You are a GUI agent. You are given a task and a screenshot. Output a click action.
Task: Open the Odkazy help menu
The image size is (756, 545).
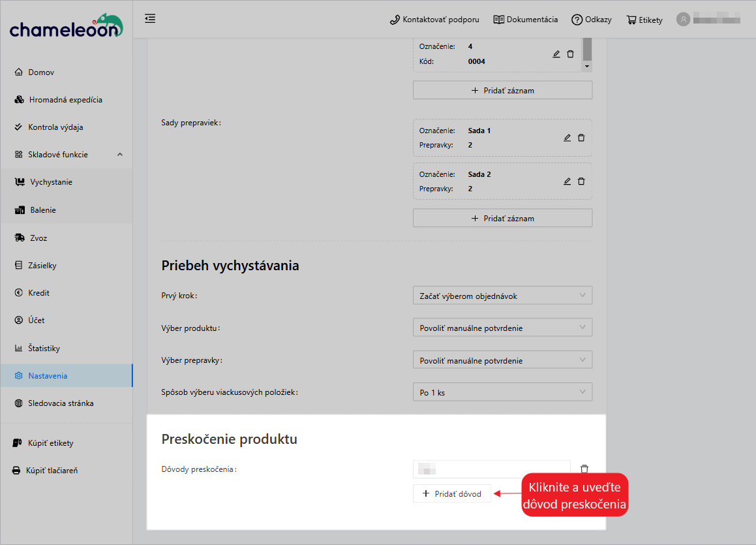[x=591, y=20]
